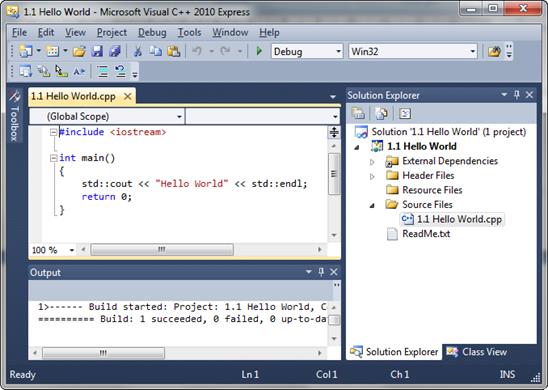The image size is (548, 390).
Task: Click Show All Files icon in Solution Explorer
Action: pos(382,113)
